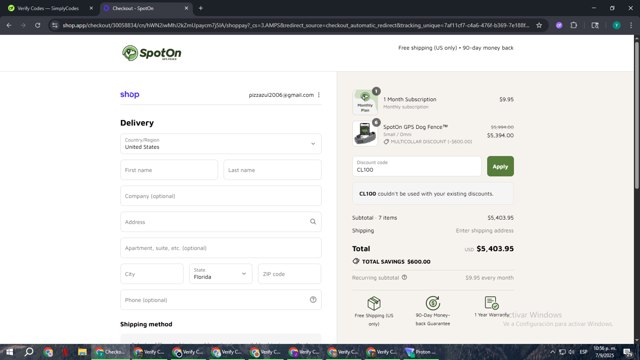Open the notifications center icon in taskbar
The width and height of the screenshot is (640, 360).
coord(628,352)
